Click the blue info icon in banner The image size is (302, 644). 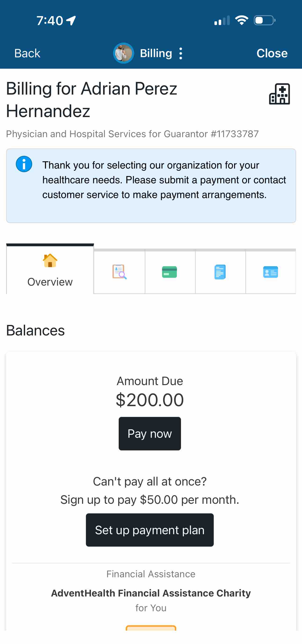(24, 164)
